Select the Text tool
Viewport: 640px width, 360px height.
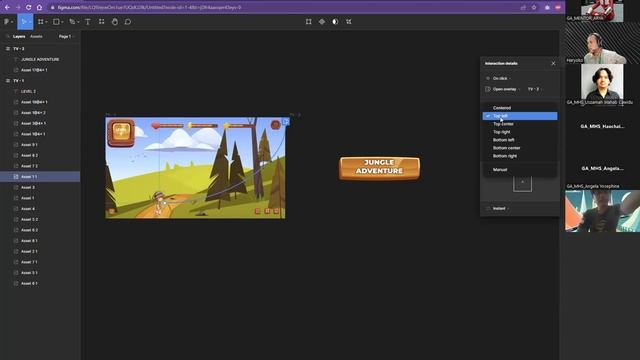88,22
